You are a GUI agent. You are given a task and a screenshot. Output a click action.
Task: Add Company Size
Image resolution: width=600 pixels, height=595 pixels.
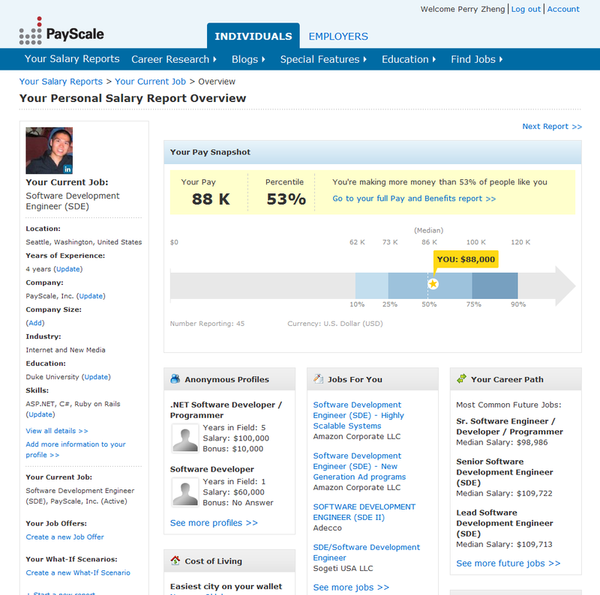[35, 323]
